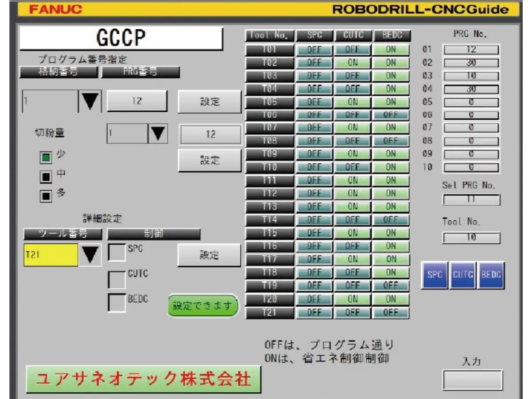Click the PRG No. 05 value field
The height and width of the screenshot is (399, 532).
click(x=471, y=102)
